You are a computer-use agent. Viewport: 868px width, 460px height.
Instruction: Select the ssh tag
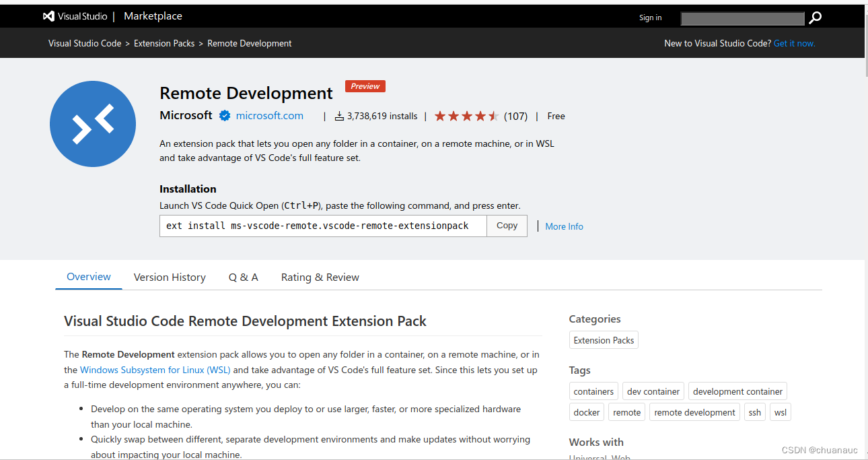point(755,412)
